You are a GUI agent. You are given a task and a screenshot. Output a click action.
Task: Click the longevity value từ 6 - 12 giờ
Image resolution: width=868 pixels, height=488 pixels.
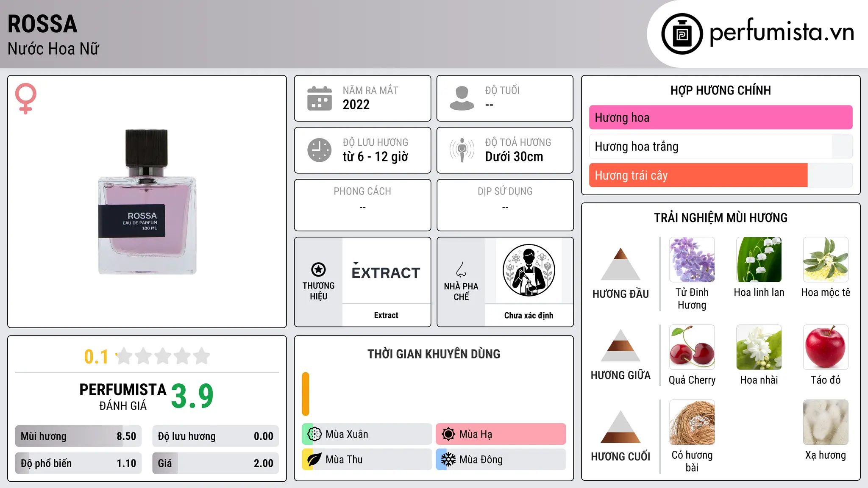tap(376, 157)
